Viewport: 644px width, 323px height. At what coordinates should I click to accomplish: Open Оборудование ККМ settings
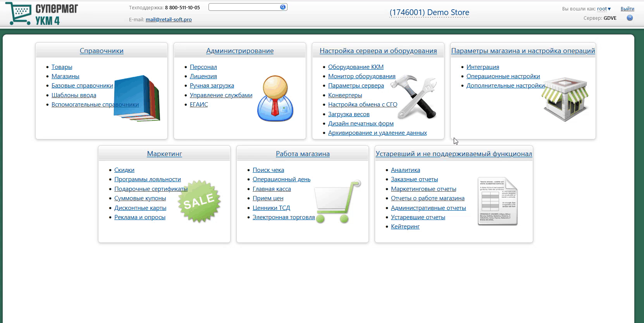(355, 67)
